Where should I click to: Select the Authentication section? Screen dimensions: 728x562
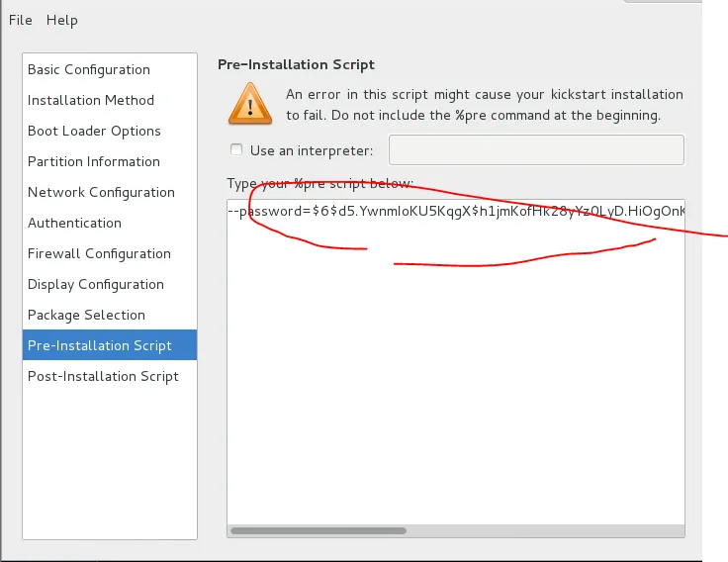74,223
